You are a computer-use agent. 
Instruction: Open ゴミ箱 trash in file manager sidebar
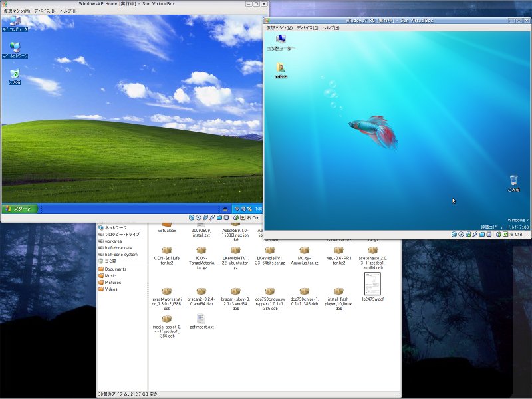(108, 261)
